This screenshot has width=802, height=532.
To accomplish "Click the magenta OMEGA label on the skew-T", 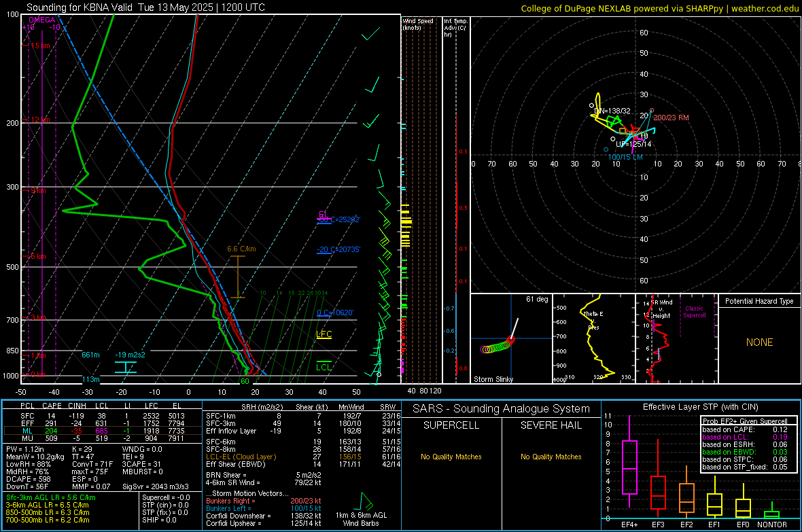I will tap(42, 20).
